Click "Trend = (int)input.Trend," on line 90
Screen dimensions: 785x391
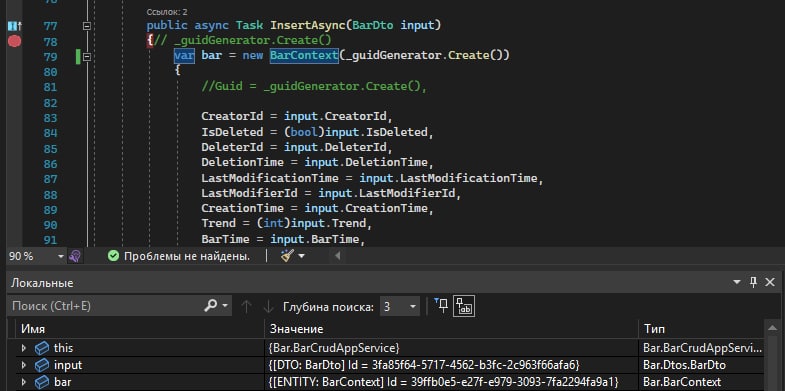[x=286, y=223]
